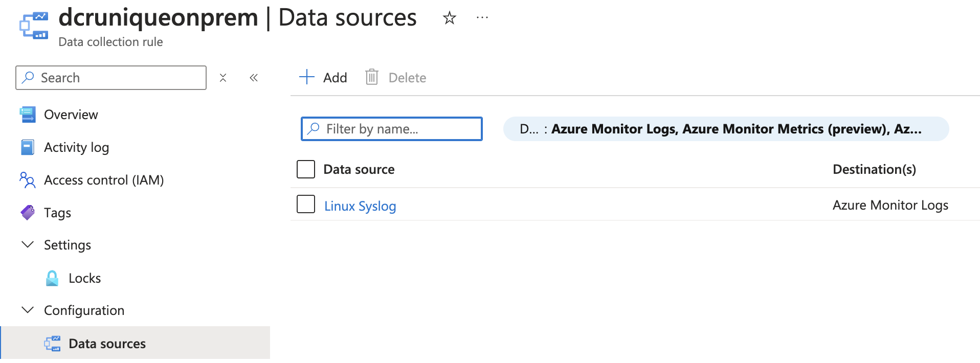The width and height of the screenshot is (980, 363).
Task: Collapse the sidebar with double-chevron icon
Action: [254, 78]
